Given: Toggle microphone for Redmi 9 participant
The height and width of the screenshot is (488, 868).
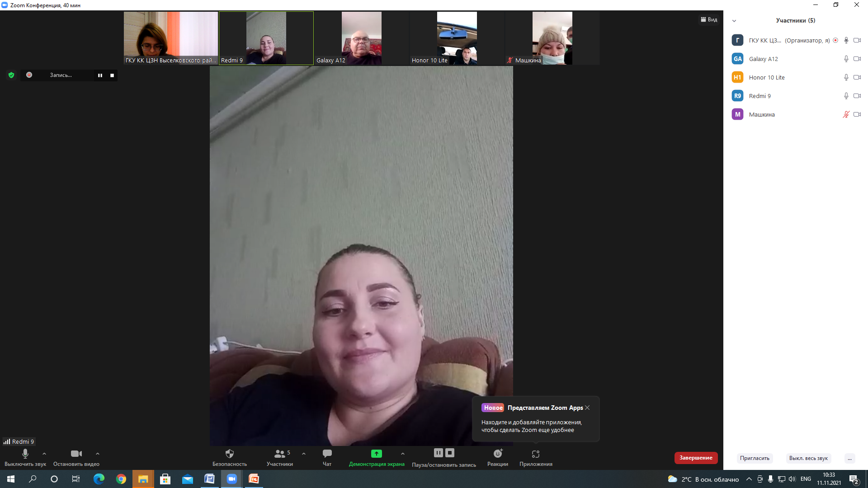Looking at the screenshot, I should pyautogui.click(x=846, y=96).
